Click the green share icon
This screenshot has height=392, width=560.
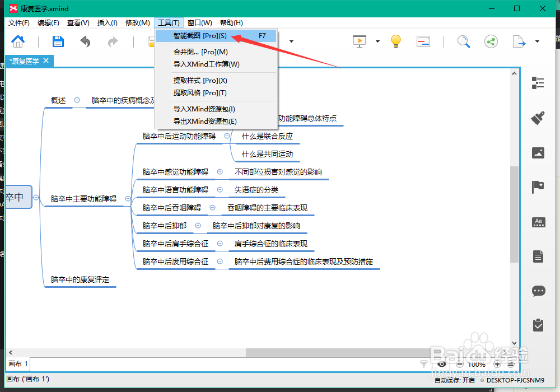point(491,41)
